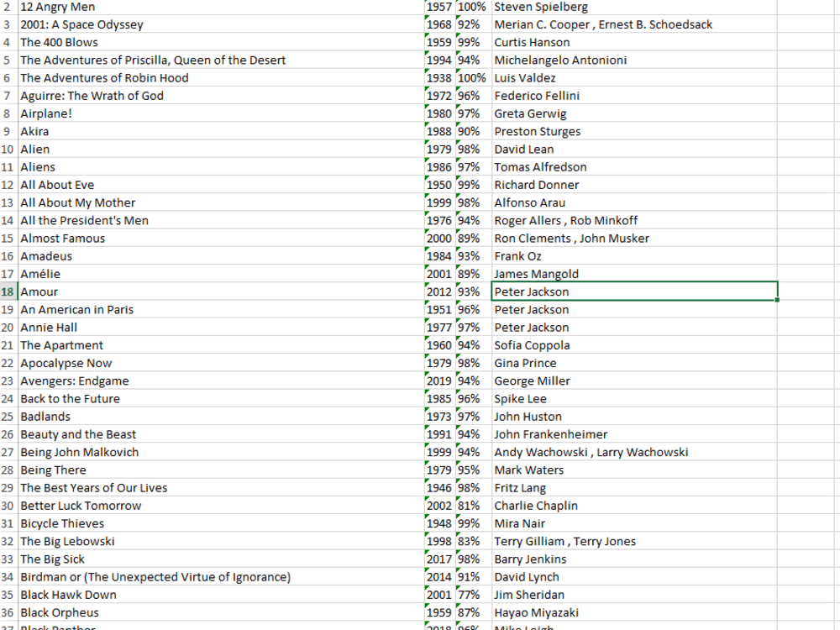Image resolution: width=840 pixels, height=630 pixels.
Task: Click the Frank Oz cell
Action: click(634, 255)
